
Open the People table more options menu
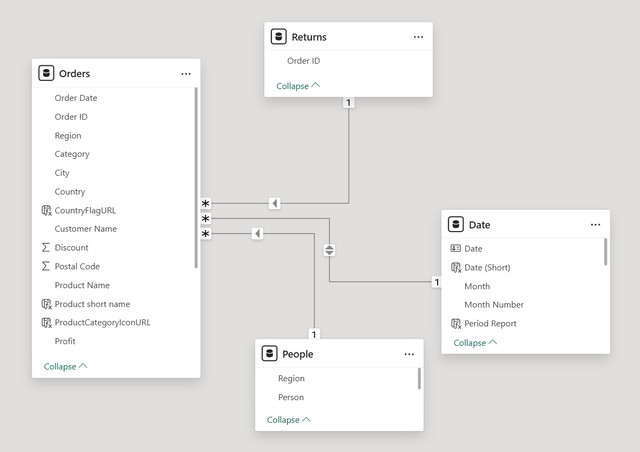pos(409,354)
